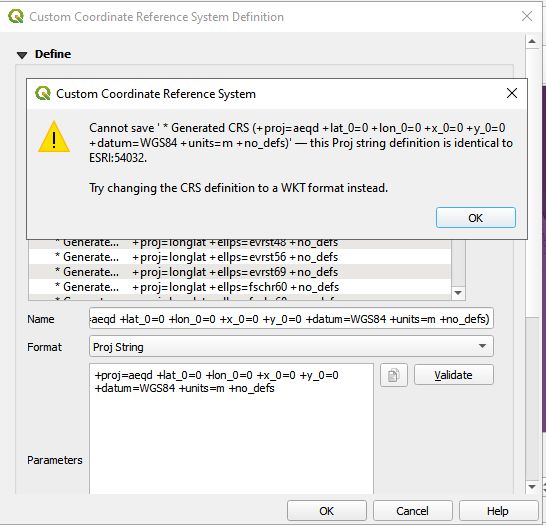Click the QGIS logo in main dialog title
The height and width of the screenshot is (526, 546).
tap(16, 16)
